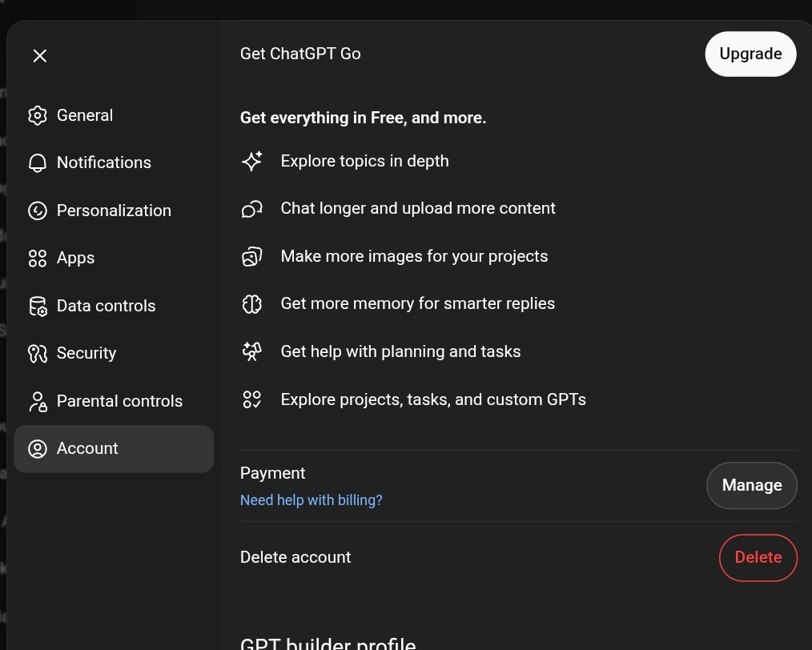Click the General gear icon
The height and width of the screenshot is (650, 812).
coord(38,115)
